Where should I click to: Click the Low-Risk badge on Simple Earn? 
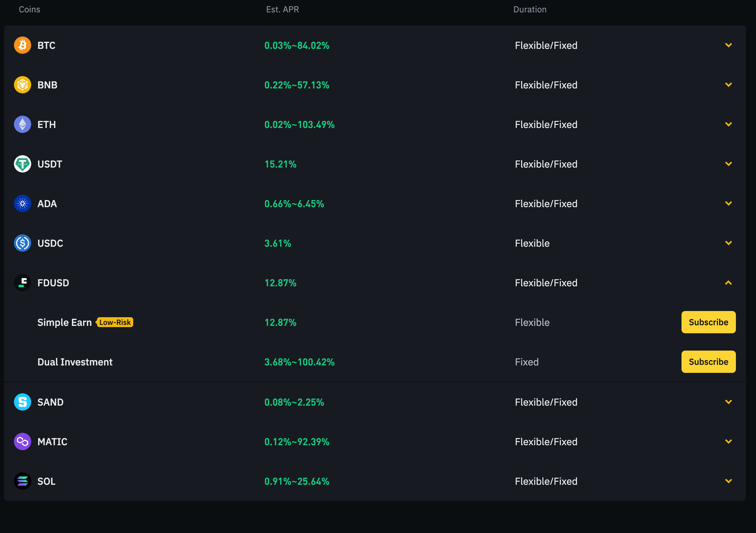(x=115, y=322)
